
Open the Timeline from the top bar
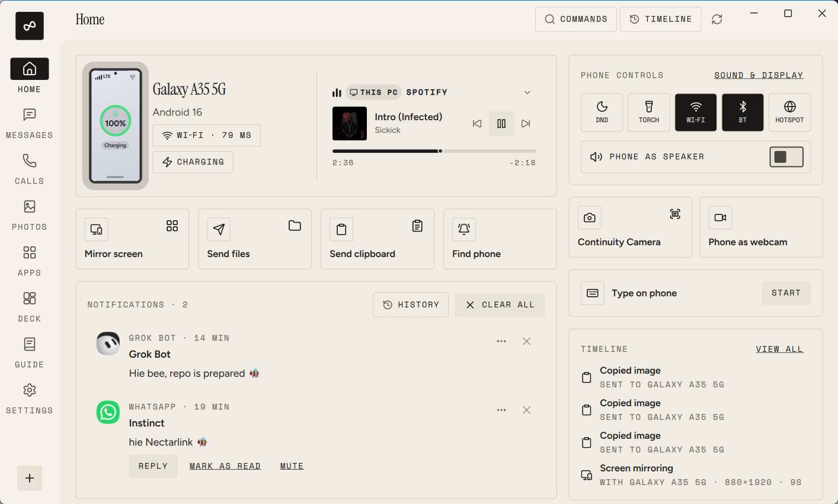tap(661, 19)
